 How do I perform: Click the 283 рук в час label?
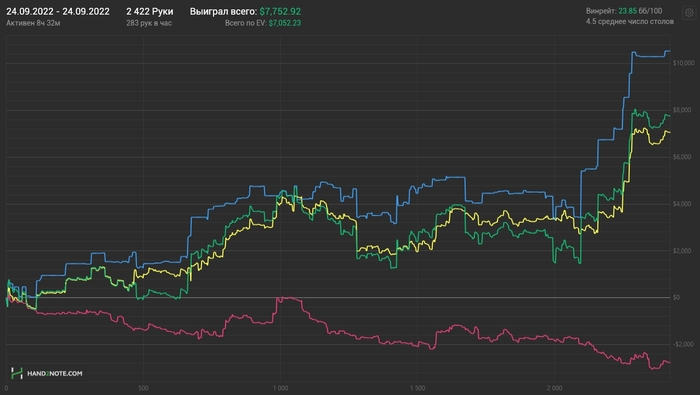click(149, 23)
